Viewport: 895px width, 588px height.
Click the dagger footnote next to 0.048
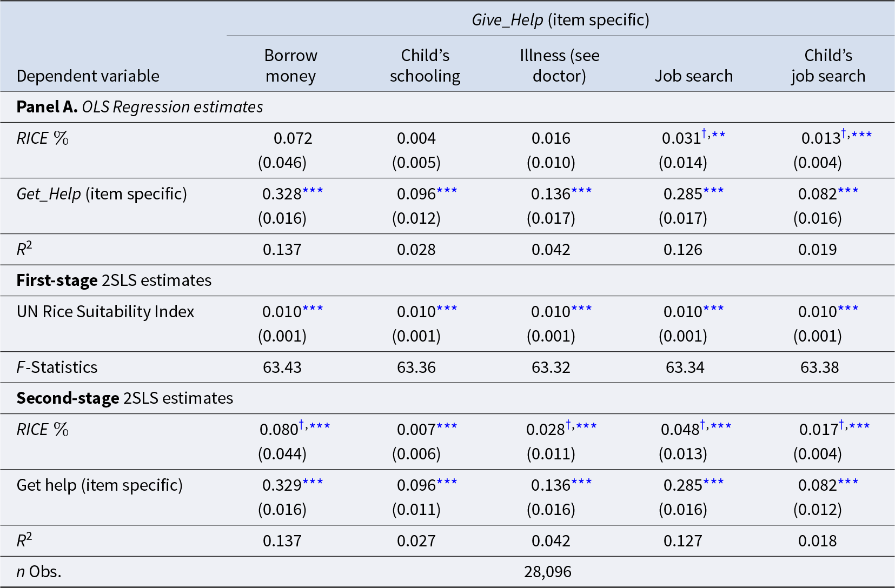point(703,425)
